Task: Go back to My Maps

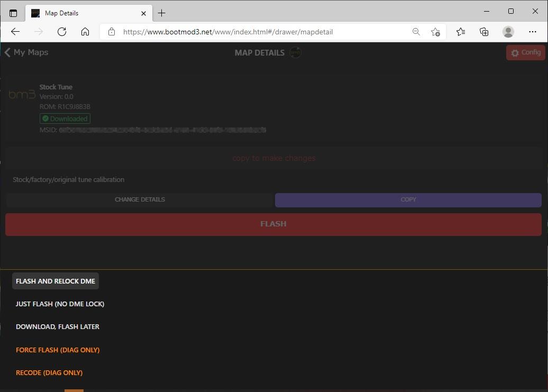Action: pos(26,52)
